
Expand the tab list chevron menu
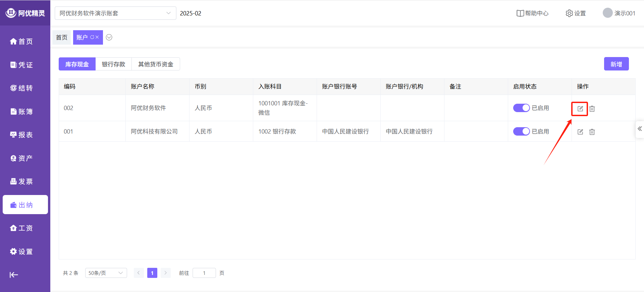click(109, 37)
